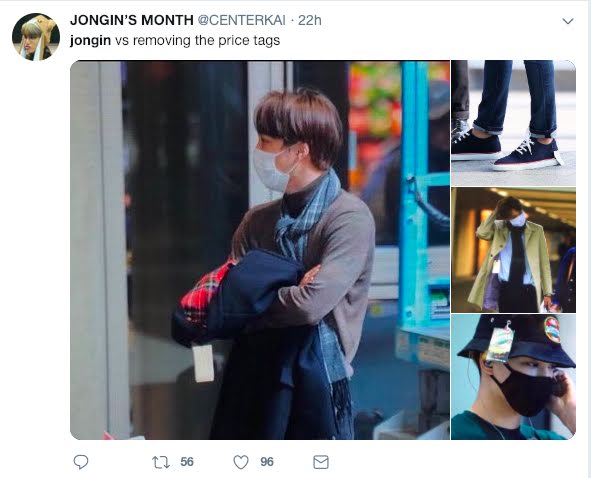This screenshot has height=478, width=591.
Task: View the navy sneakers photo thumbnail
Action: click(x=513, y=123)
